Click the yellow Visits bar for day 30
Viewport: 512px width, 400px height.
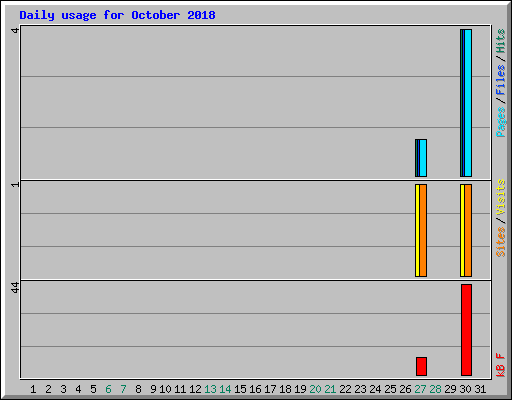462,230
